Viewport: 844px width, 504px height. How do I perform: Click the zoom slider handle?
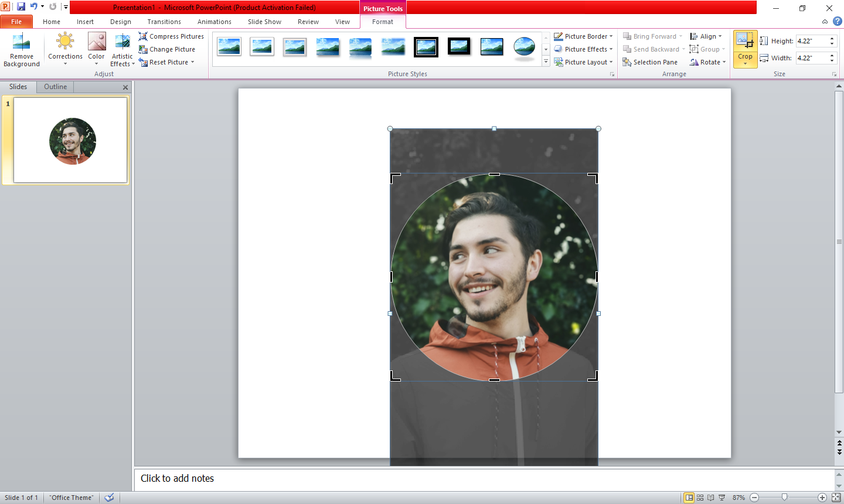[x=785, y=498]
